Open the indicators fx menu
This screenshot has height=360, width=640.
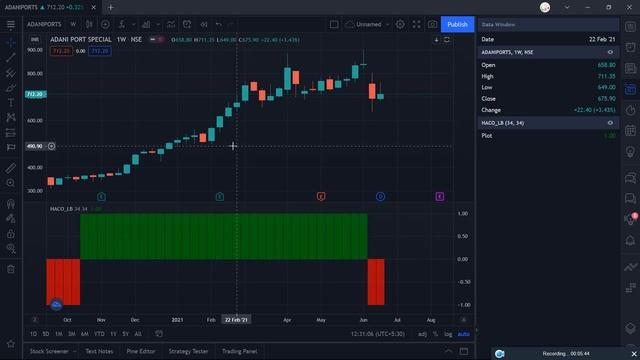click(122, 24)
